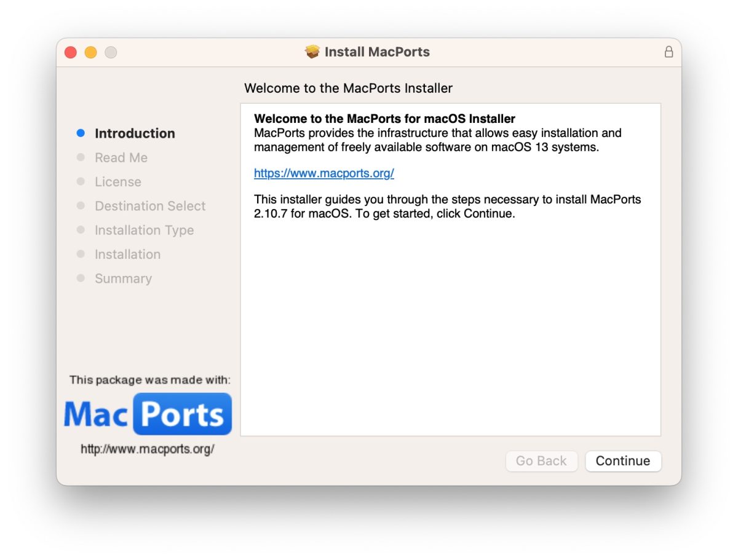Click bold 'Welcome to the MacPorts for macOS Installer' text
The height and width of the screenshot is (560, 738).
[x=384, y=119]
